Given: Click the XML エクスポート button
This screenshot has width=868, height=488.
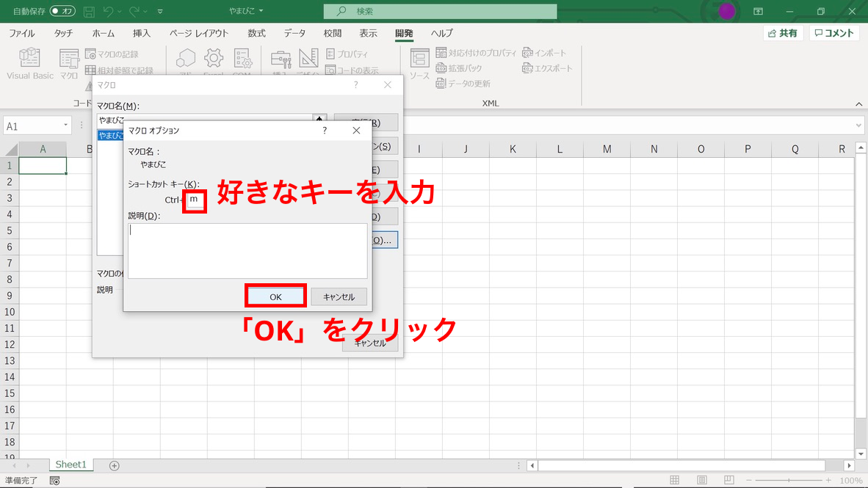Looking at the screenshot, I should (x=547, y=68).
